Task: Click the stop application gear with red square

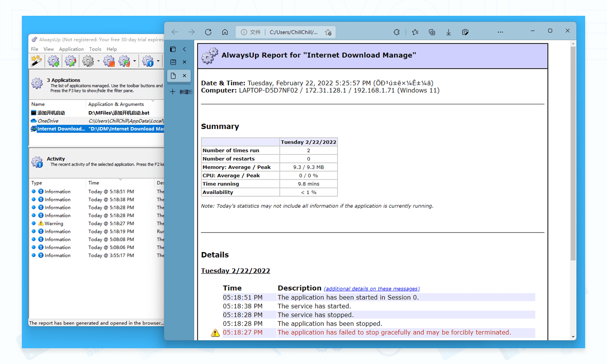Action: point(109,61)
